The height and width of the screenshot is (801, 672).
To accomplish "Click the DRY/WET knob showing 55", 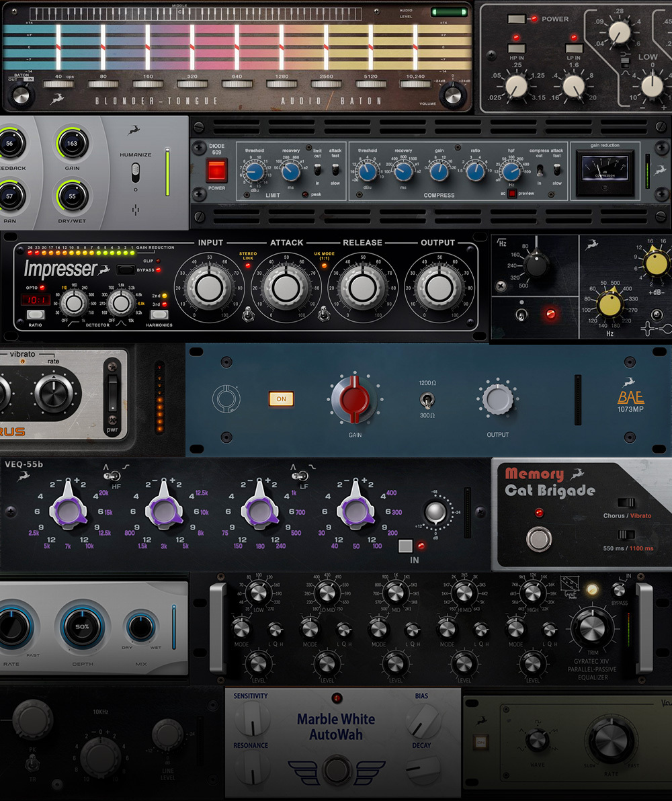I will pos(72,196).
